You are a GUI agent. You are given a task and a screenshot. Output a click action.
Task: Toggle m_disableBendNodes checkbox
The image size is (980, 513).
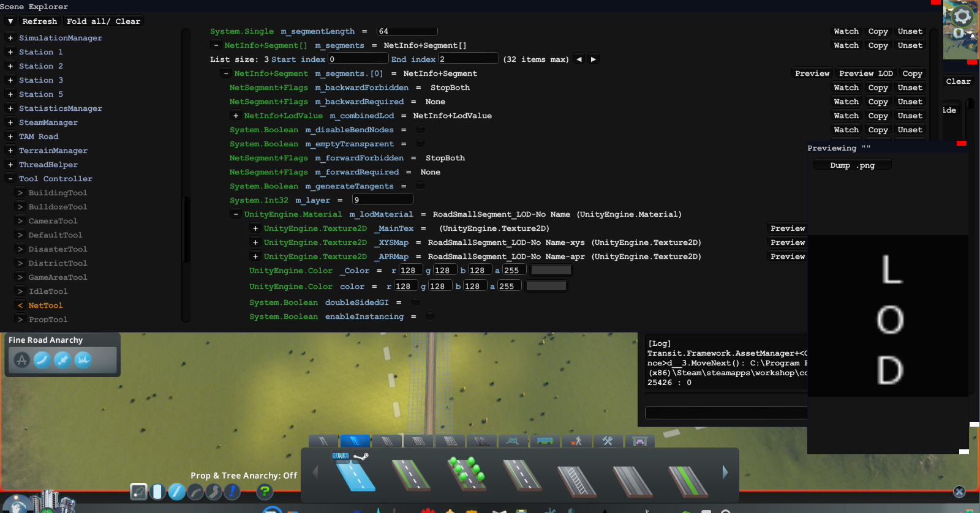tap(421, 129)
